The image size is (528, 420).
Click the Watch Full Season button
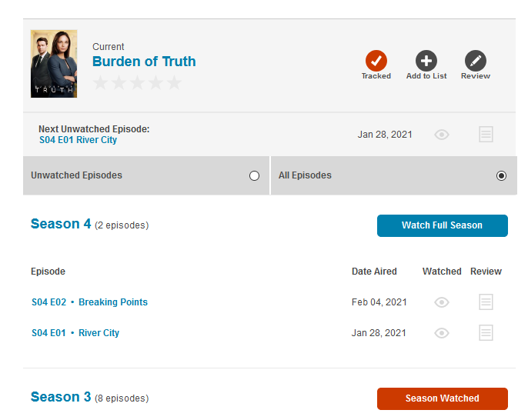click(x=442, y=225)
